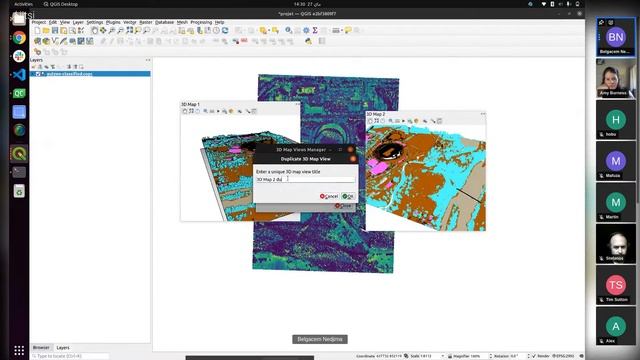Viewport: 640px width, 360px height.
Task: Adjust the Rotation spinner arrows
Action: click(528, 356)
